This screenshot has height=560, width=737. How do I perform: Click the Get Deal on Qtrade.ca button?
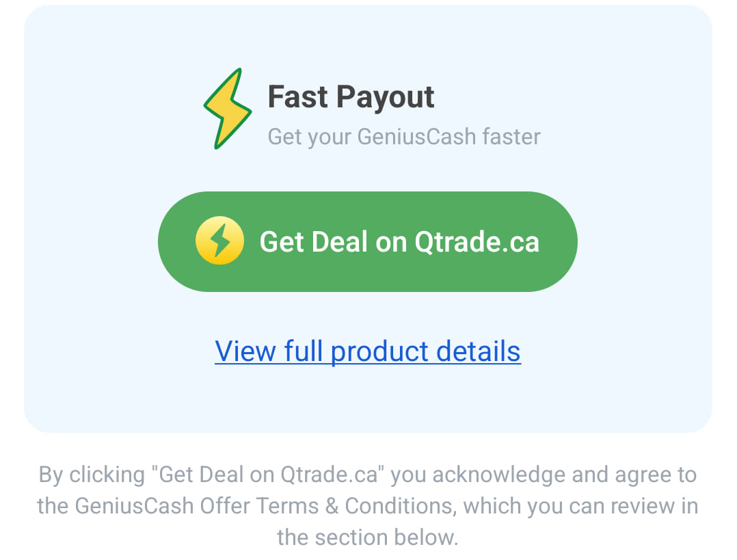tap(368, 241)
